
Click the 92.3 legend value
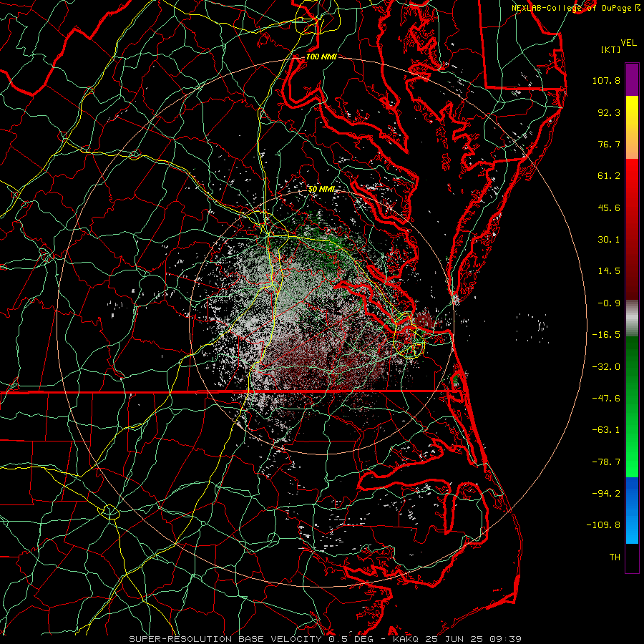[x=609, y=112]
